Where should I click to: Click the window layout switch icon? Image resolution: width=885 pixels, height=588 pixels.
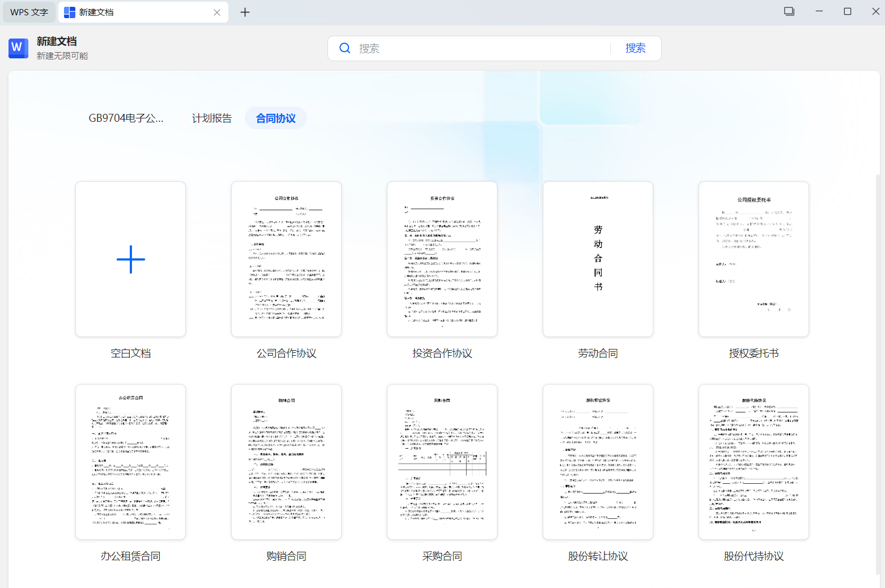(x=789, y=11)
